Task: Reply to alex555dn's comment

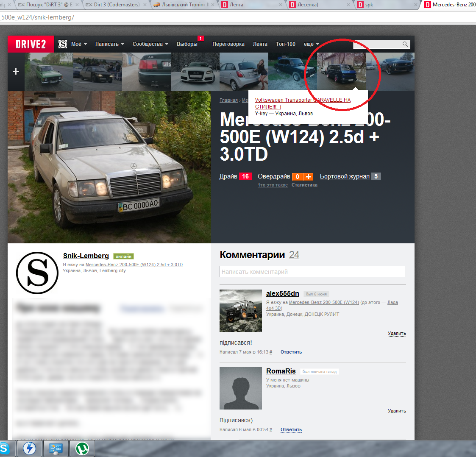Action: click(x=291, y=352)
